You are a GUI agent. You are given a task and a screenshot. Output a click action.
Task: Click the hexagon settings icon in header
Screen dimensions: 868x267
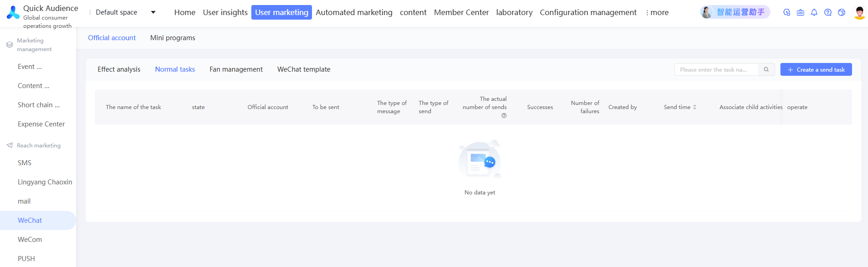pos(787,13)
